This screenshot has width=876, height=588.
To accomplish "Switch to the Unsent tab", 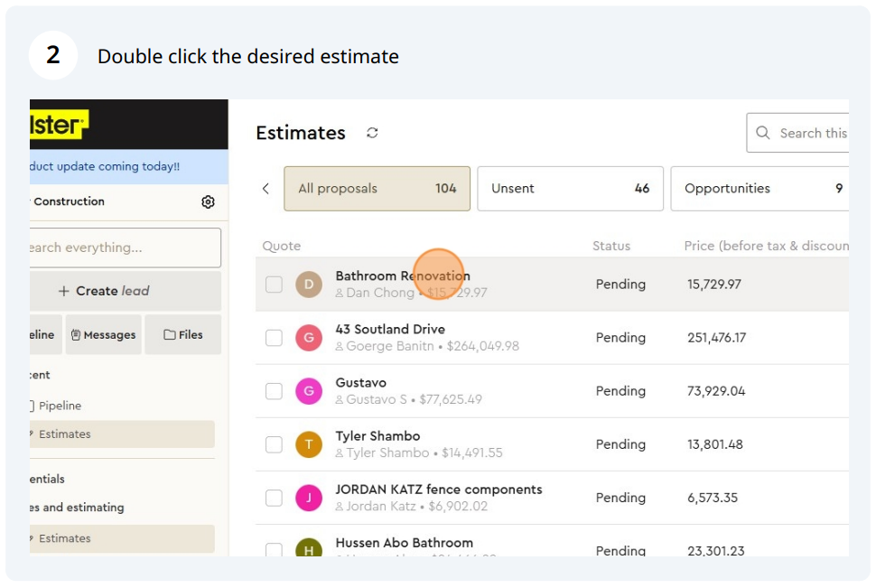I will click(x=569, y=189).
